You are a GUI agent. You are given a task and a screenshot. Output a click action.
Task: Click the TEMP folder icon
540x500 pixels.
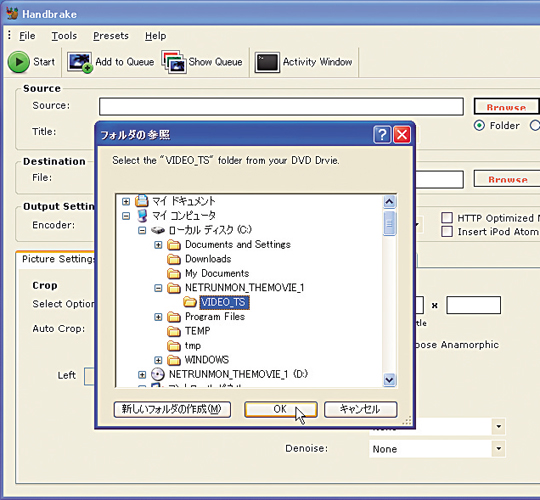point(174,331)
